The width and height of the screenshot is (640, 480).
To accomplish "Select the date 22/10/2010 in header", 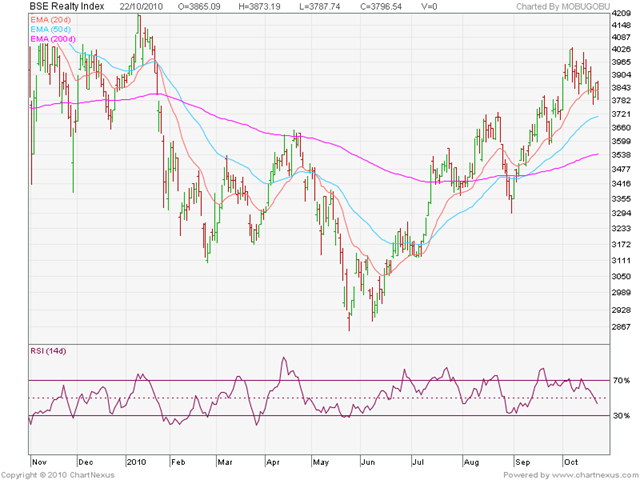I will pos(141,7).
